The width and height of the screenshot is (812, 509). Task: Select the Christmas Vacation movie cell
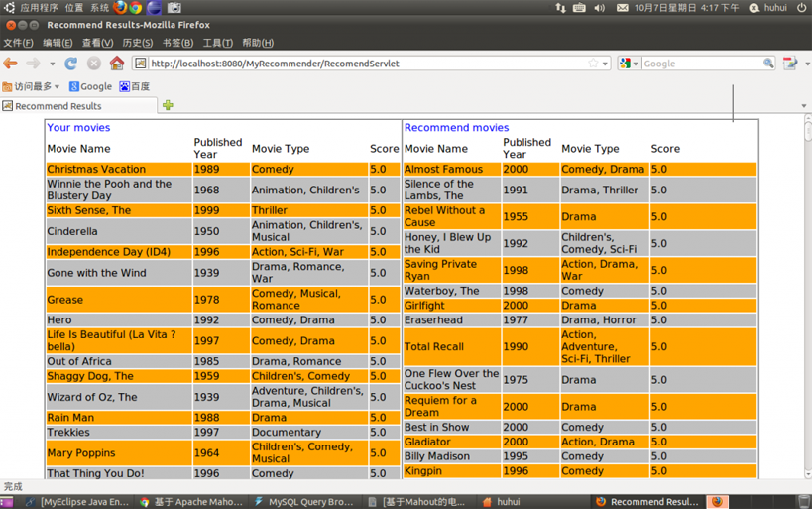119,169
